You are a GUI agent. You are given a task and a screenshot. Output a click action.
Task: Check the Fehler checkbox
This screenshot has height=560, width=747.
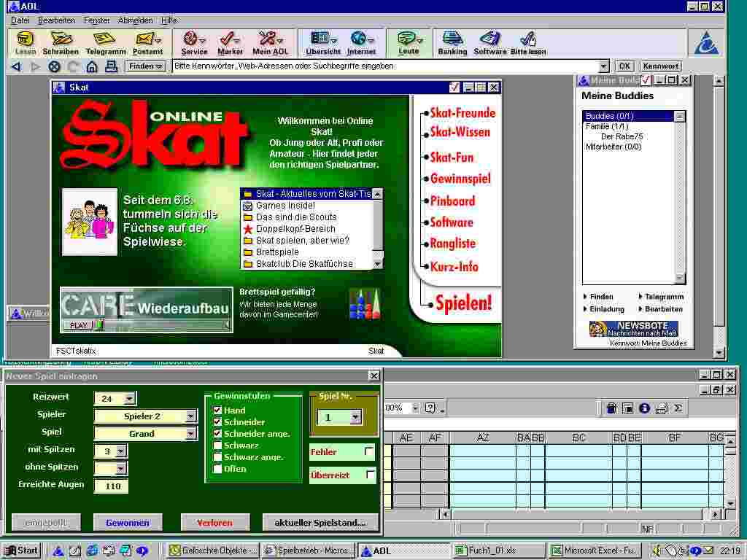[369, 451]
